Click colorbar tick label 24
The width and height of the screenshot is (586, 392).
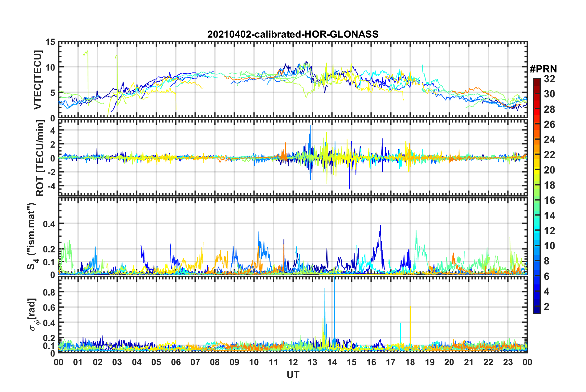549,140
